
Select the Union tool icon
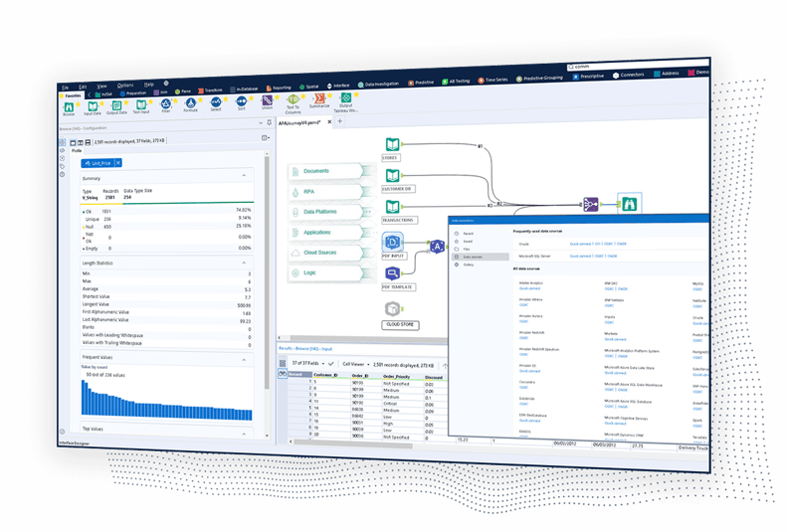click(267, 100)
